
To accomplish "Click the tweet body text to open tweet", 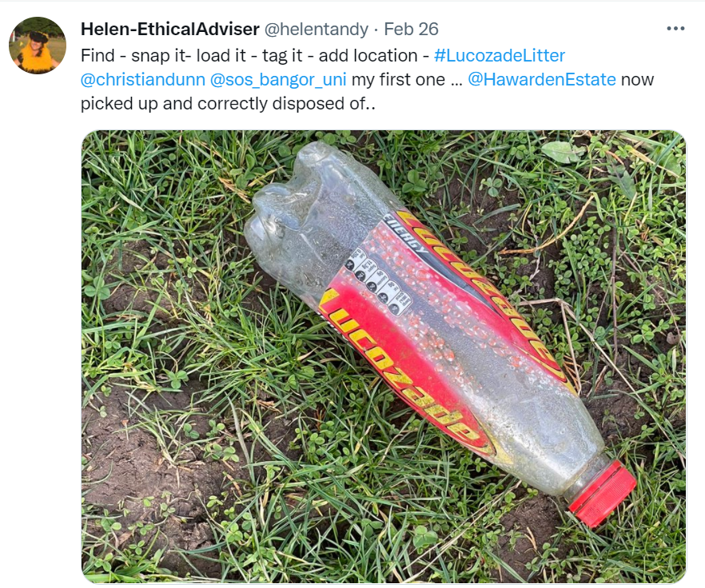I will tap(368, 80).
